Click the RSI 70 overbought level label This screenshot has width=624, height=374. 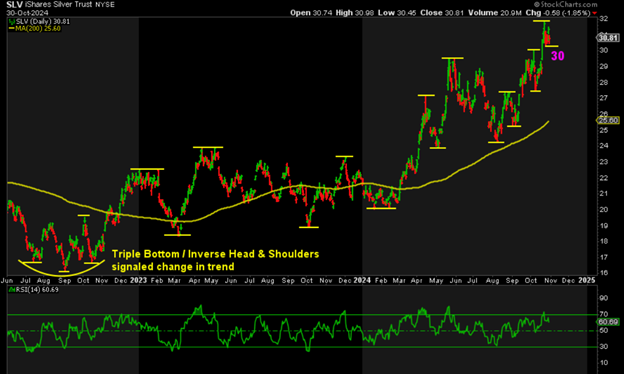click(603, 314)
